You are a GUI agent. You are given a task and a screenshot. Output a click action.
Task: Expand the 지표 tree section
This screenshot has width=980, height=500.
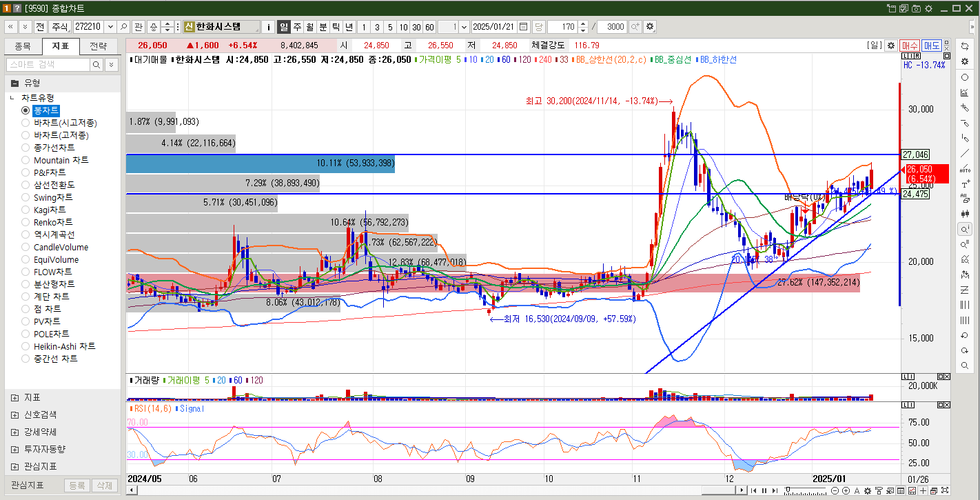point(14,398)
